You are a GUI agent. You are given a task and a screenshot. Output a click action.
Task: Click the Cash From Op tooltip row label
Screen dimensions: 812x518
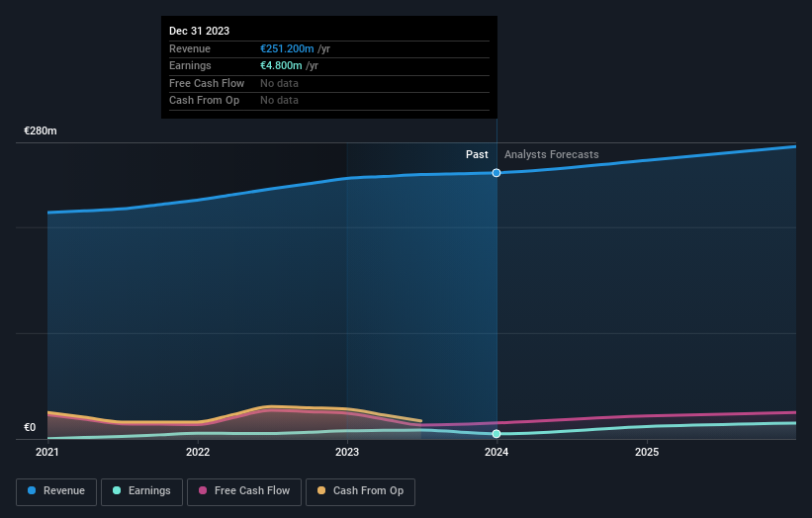[204, 101]
